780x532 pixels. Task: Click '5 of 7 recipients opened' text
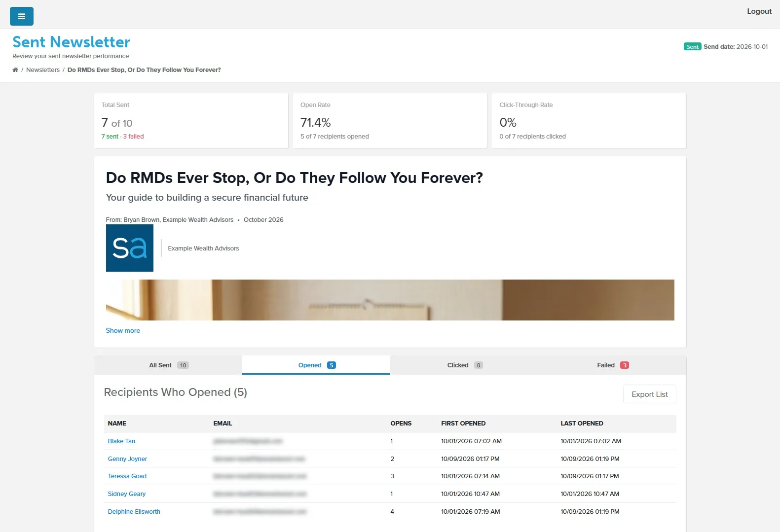[334, 137]
